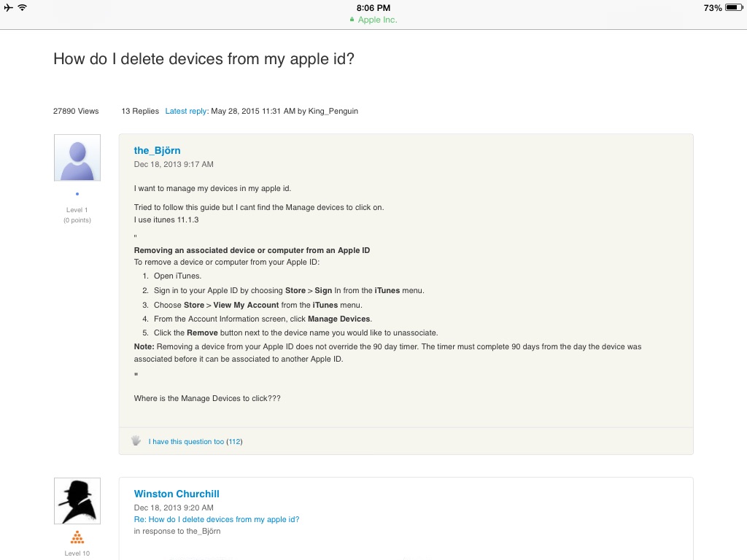Click the 13 Replies count
This screenshot has width=747, height=560.
pos(140,111)
